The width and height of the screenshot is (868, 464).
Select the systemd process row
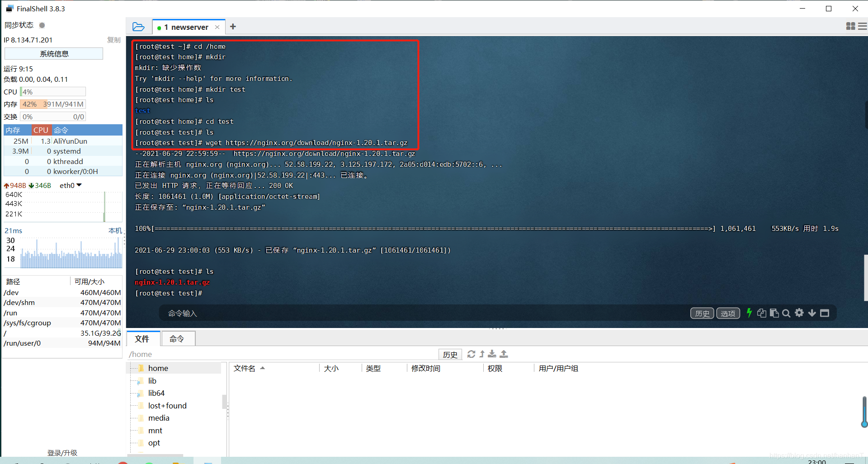[63, 151]
